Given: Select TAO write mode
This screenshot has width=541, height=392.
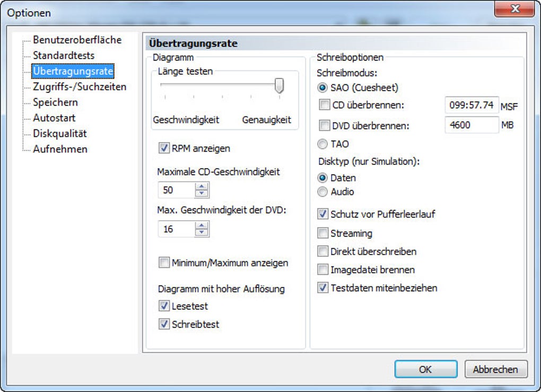Looking at the screenshot, I should pos(322,144).
